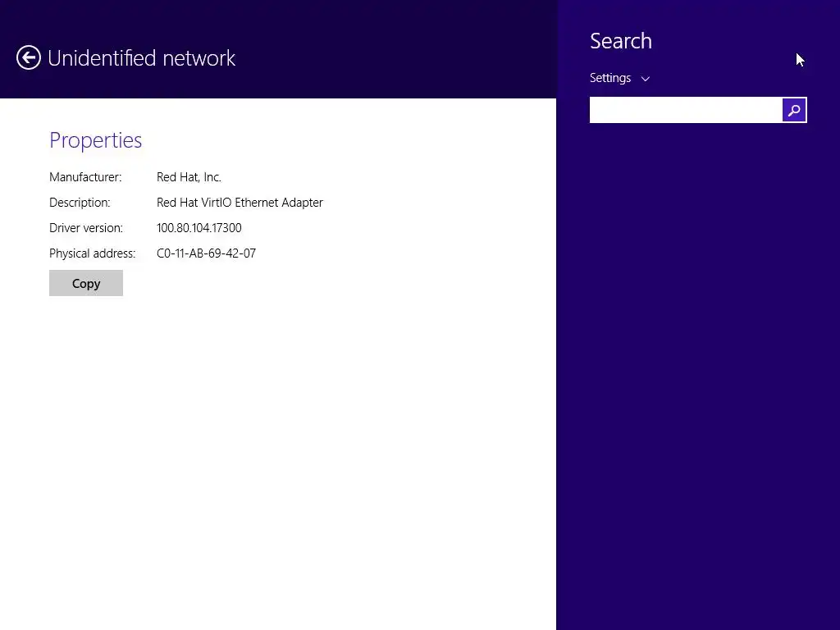Screen dimensions: 840x630
Task: Select the Properties heading
Action: click(95, 140)
